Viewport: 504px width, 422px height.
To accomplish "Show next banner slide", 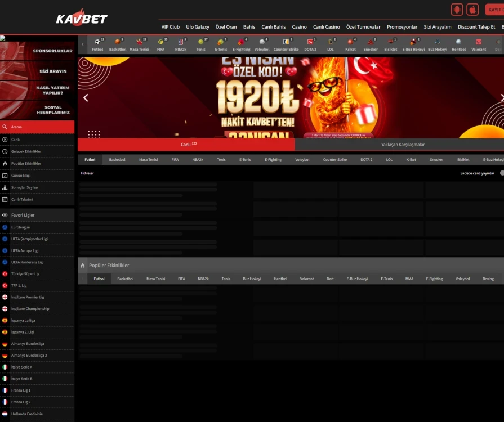I will (502, 98).
